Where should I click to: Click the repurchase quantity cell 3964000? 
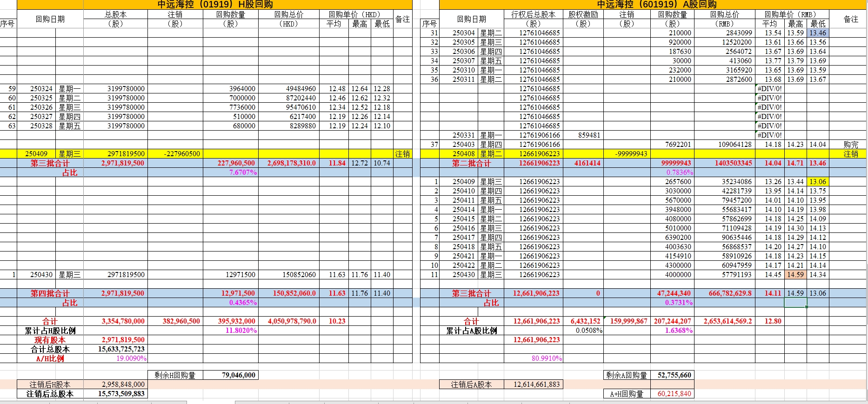click(231, 89)
